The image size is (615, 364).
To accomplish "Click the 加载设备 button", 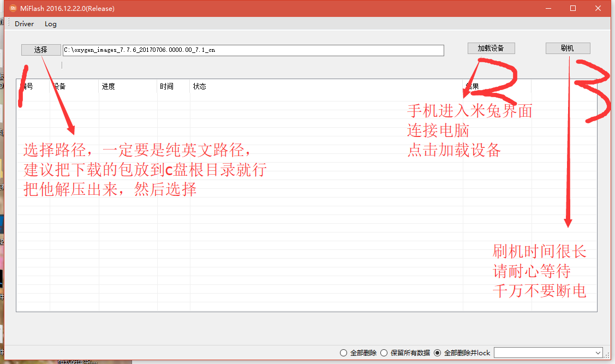I will pos(491,48).
